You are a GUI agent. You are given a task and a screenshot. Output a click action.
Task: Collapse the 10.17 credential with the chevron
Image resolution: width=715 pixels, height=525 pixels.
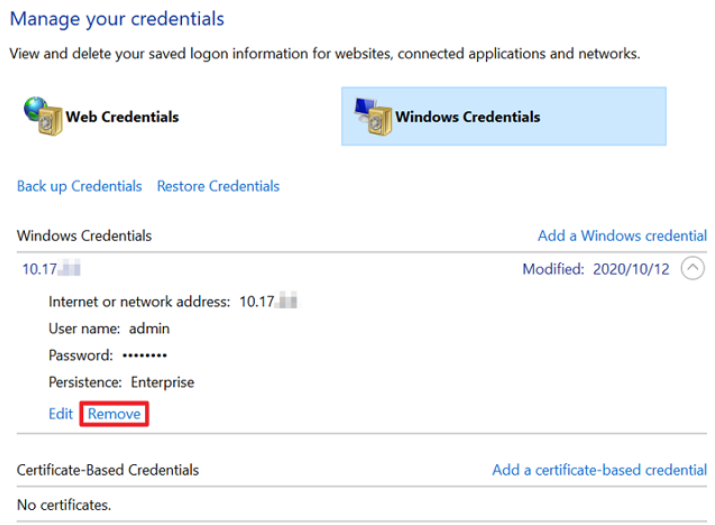[692, 269]
